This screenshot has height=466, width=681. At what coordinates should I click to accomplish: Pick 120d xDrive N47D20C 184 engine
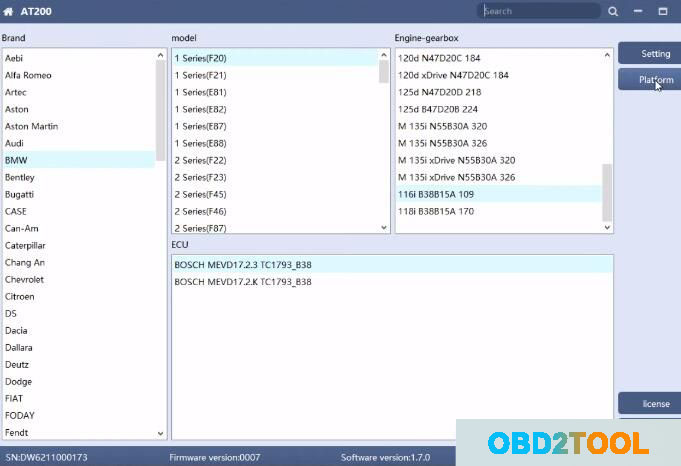pos(499,75)
